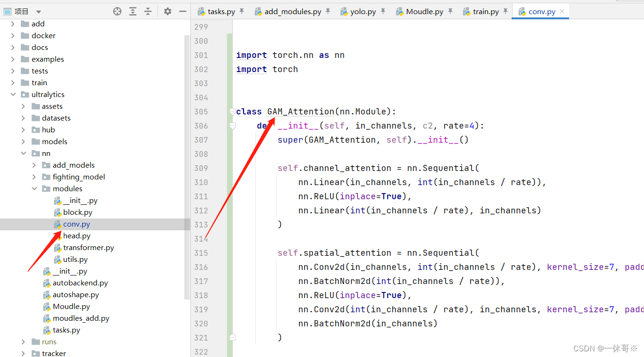The width and height of the screenshot is (644, 357).
Task: Expand the runs folder chevron
Action: click(x=23, y=341)
